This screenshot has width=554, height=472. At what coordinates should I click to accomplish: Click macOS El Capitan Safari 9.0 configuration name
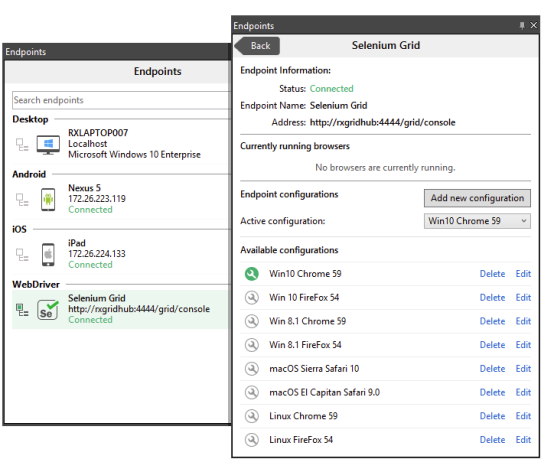coord(324,392)
